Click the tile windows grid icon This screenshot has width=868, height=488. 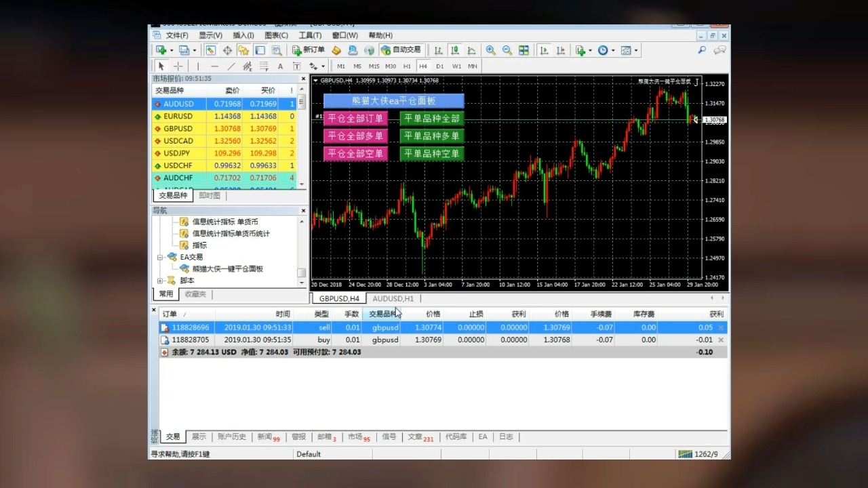click(x=524, y=50)
